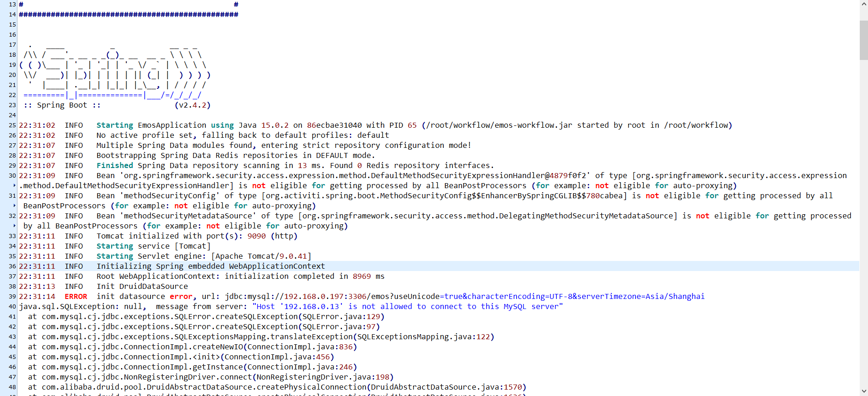The image size is (868, 396).
Task: Click the scrollbar down arrow
Action: pyautogui.click(x=863, y=392)
